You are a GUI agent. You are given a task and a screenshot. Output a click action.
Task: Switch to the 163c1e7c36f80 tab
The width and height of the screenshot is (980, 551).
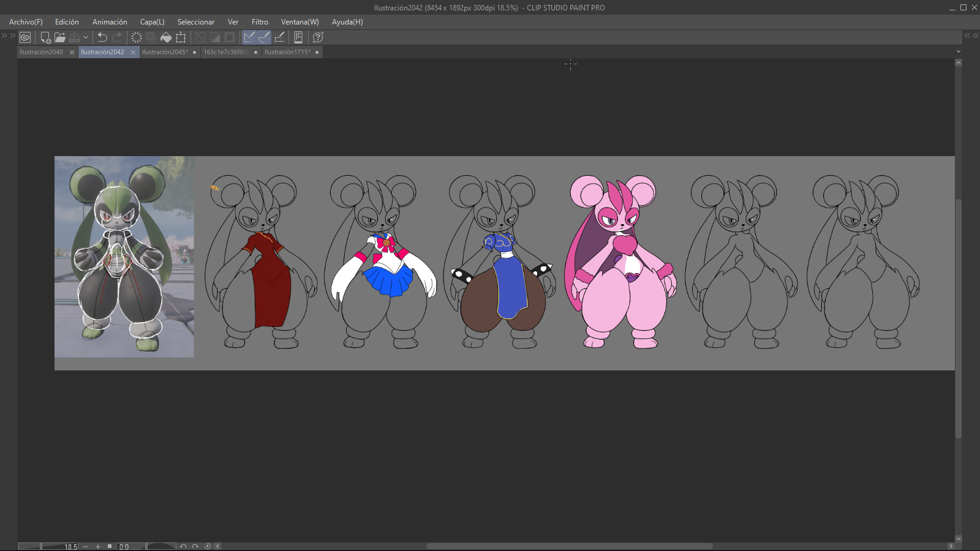tap(225, 52)
